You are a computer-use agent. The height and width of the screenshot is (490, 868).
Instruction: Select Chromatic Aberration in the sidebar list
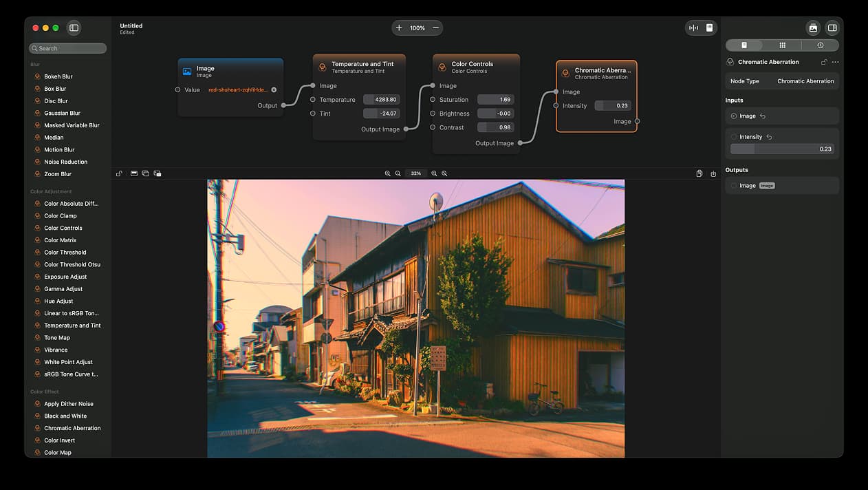pos(72,428)
